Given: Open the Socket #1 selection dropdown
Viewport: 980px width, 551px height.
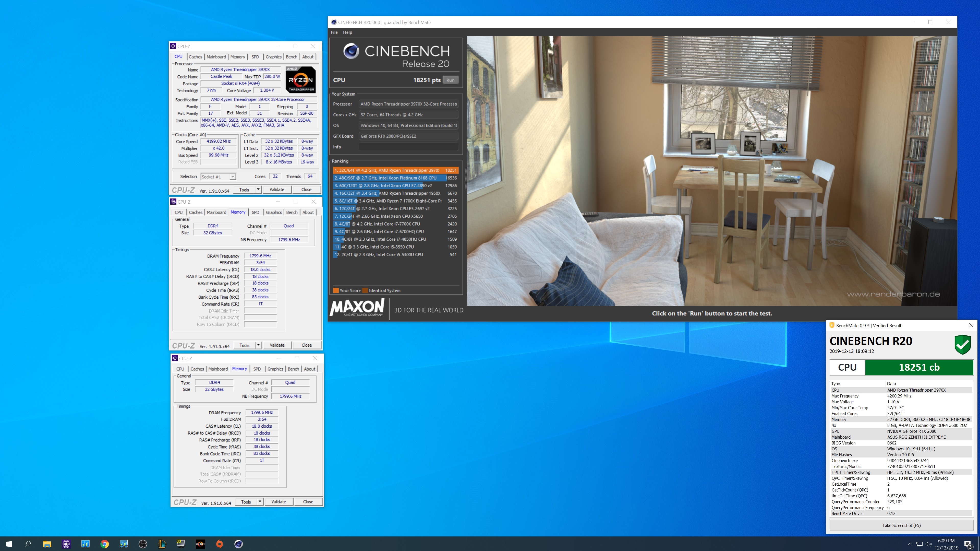Looking at the screenshot, I should [218, 177].
